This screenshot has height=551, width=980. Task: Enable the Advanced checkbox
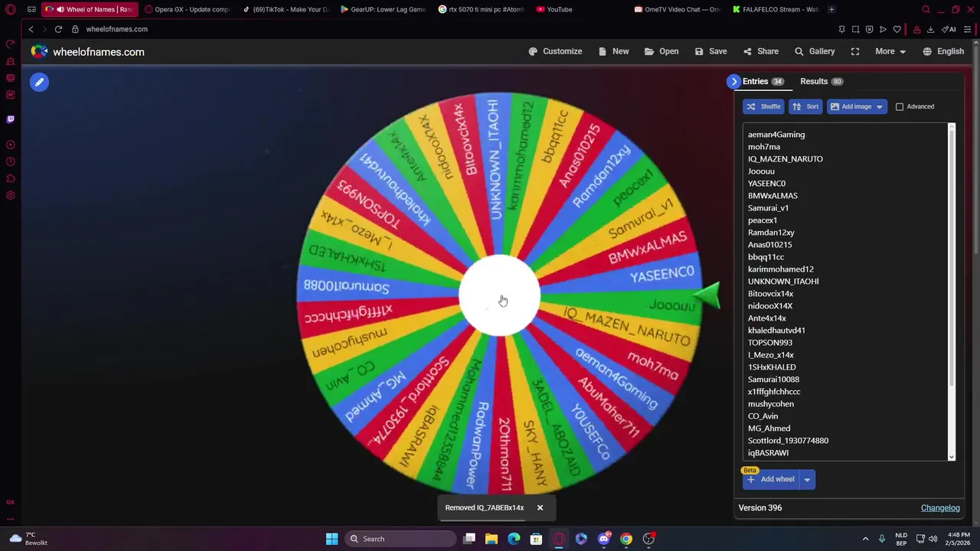900,106
